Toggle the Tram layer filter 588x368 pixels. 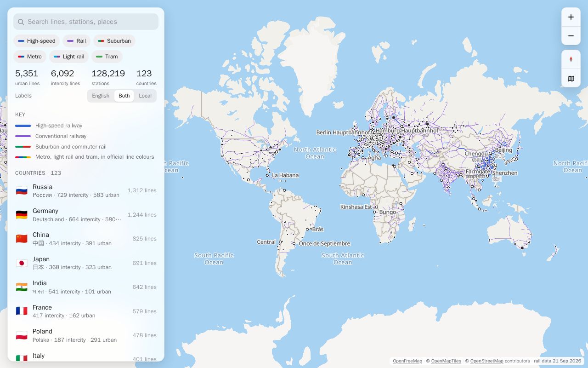[x=107, y=57]
